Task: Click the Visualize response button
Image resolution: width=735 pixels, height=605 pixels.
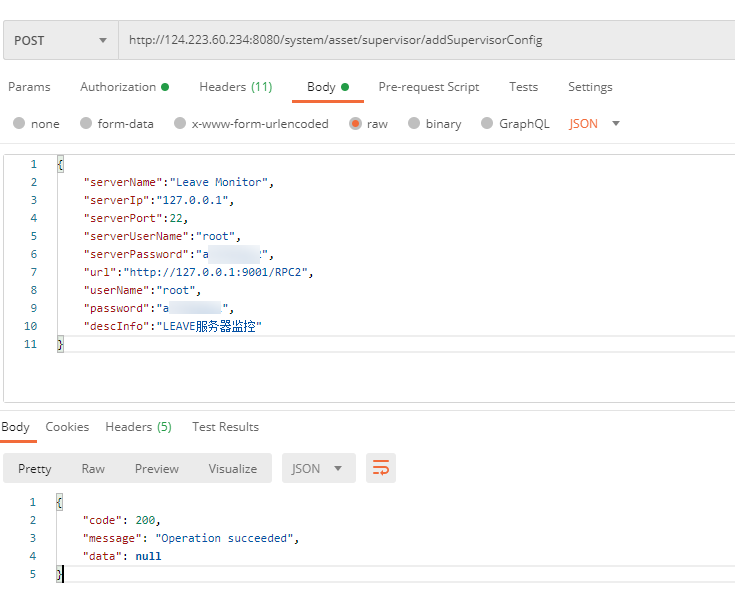Action: coord(232,468)
